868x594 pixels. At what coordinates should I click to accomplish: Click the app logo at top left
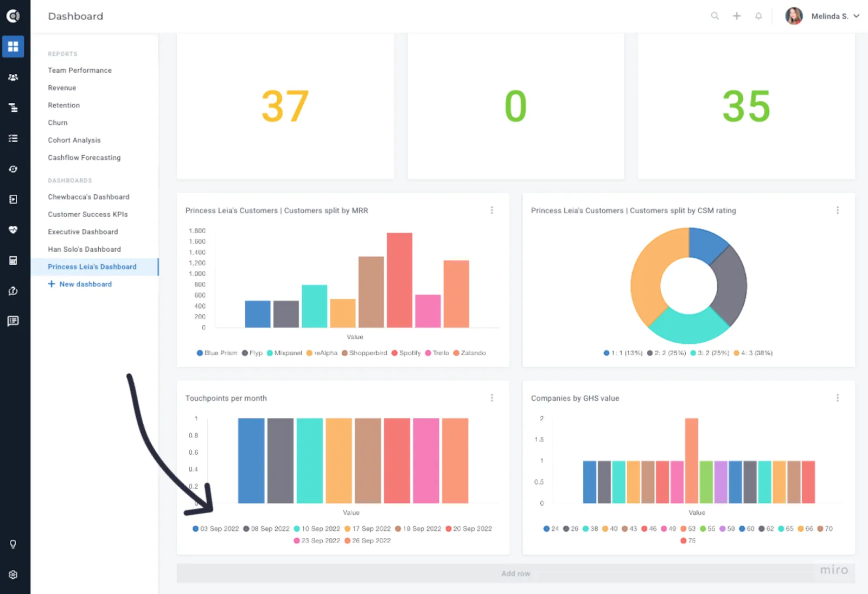13,16
